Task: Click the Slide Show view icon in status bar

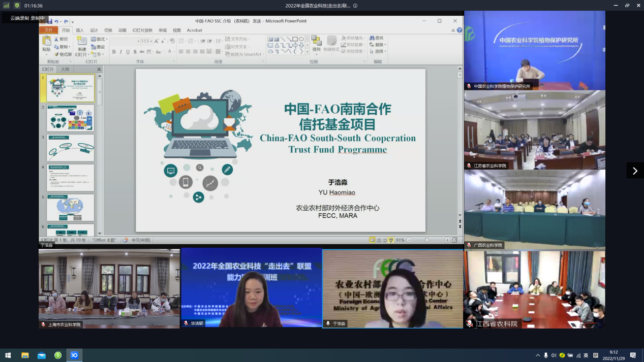Action: tap(391, 240)
